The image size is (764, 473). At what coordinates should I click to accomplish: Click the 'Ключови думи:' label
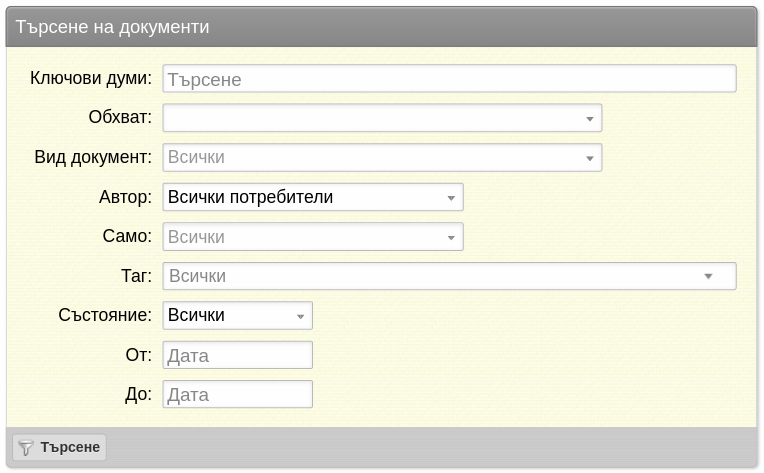(x=91, y=78)
